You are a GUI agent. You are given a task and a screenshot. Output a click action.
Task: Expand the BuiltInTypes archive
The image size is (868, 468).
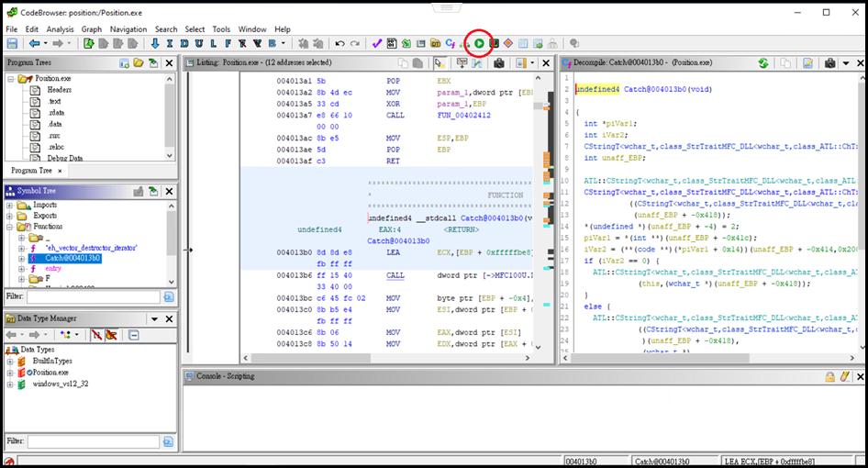click(9, 362)
